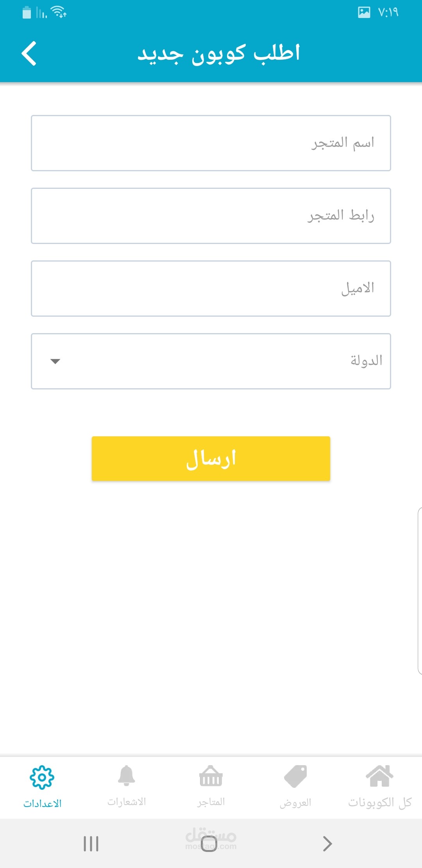Tap Android back chevron icon

tap(327, 844)
